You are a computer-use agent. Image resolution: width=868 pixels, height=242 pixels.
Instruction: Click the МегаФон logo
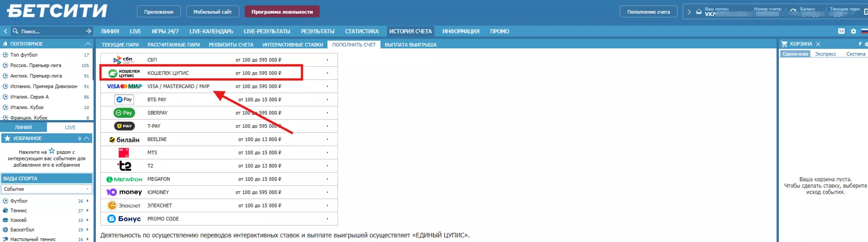pyautogui.click(x=124, y=179)
